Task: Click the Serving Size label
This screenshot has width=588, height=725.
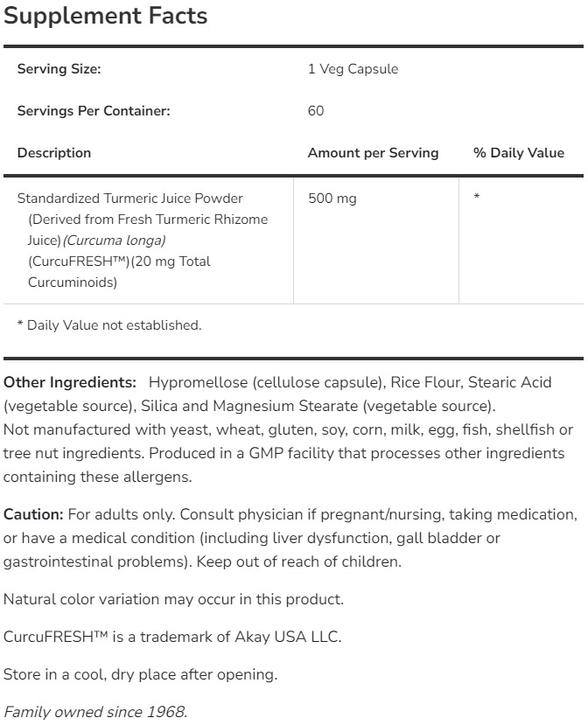Action: click(x=59, y=69)
